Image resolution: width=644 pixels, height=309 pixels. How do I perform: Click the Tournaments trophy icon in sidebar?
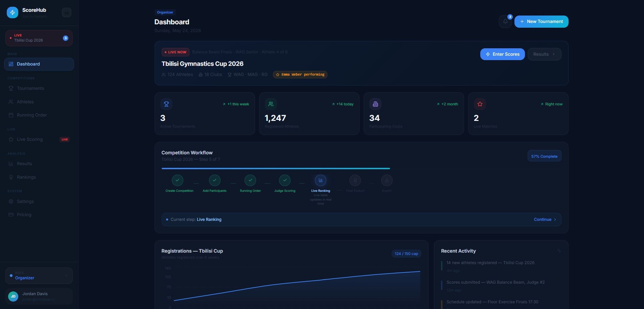click(11, 88)
